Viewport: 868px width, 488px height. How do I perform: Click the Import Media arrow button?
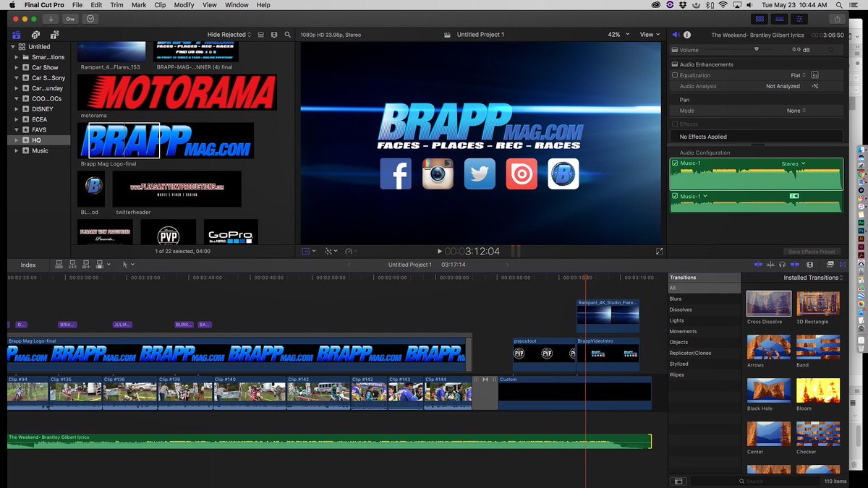tap(51, 19)
